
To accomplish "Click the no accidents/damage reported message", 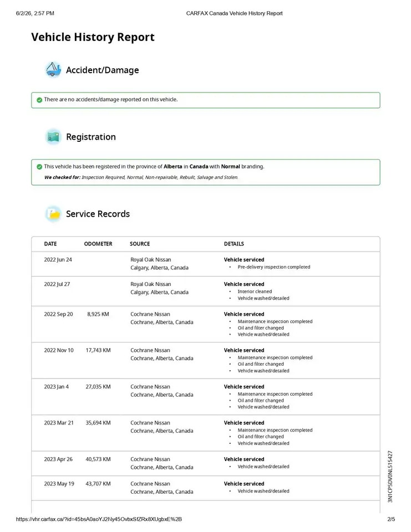I will coord(111,99).
